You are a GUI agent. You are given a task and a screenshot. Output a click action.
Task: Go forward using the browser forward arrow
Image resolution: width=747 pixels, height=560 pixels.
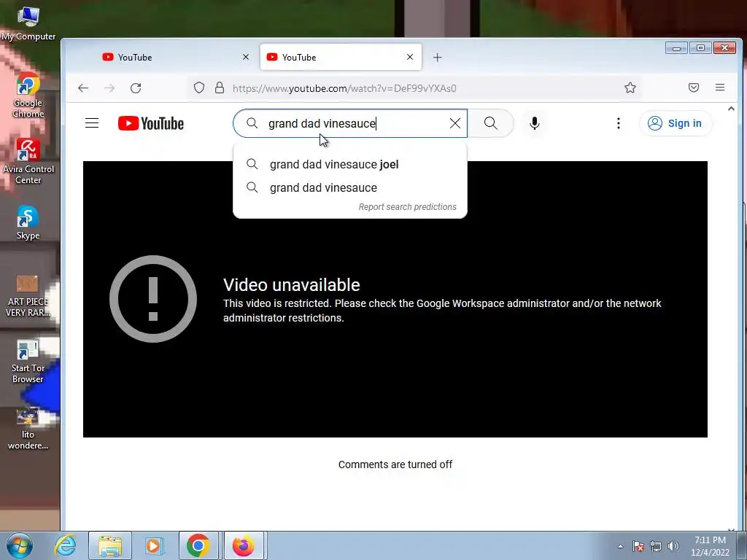pyautogui.click(x=109, y=88)
